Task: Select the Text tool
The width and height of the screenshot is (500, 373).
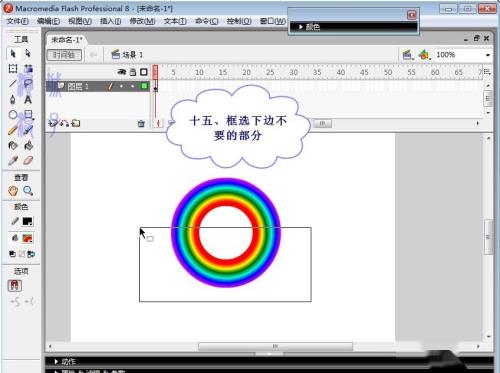Action: click(x=28, y=99)
